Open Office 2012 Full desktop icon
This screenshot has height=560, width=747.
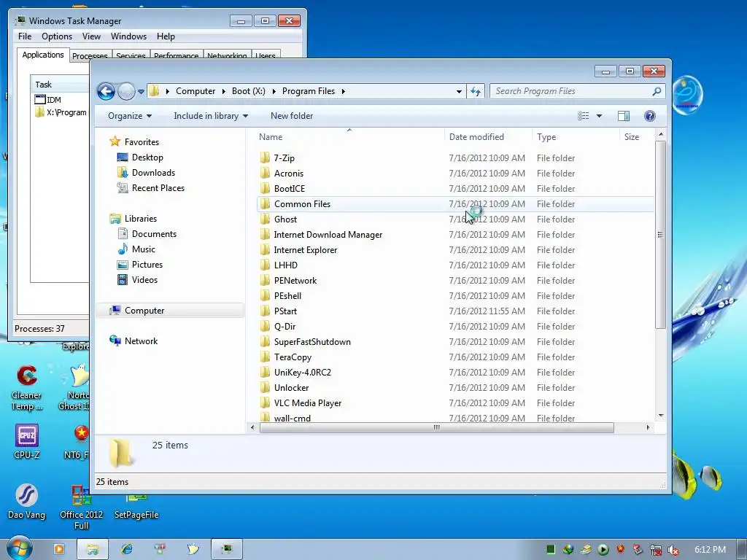click(82, 507)
